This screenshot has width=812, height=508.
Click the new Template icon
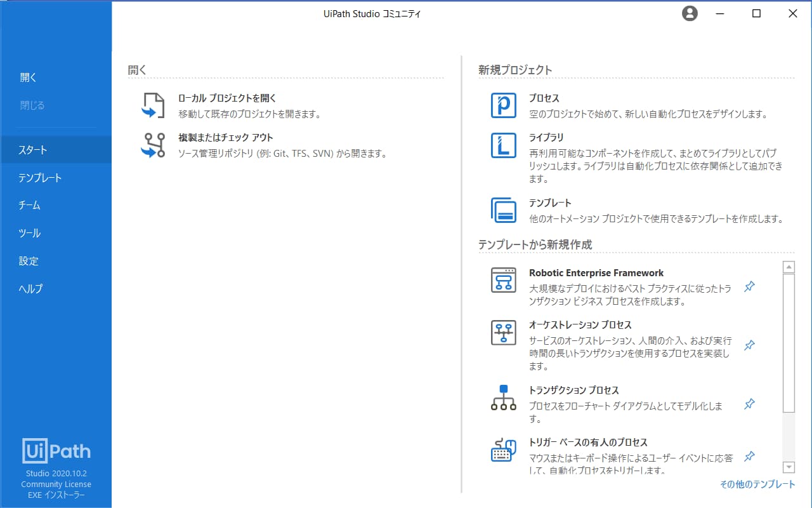coord(504,210)
